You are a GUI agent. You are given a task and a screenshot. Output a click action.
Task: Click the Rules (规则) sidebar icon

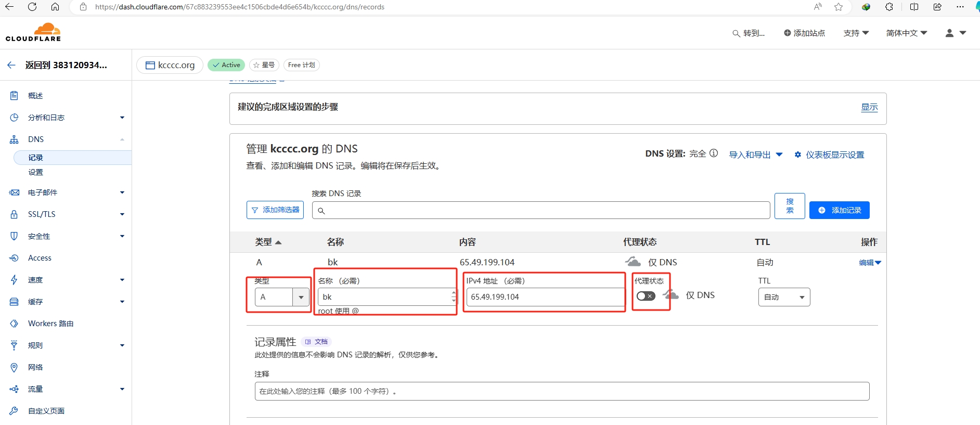[14, 345]
